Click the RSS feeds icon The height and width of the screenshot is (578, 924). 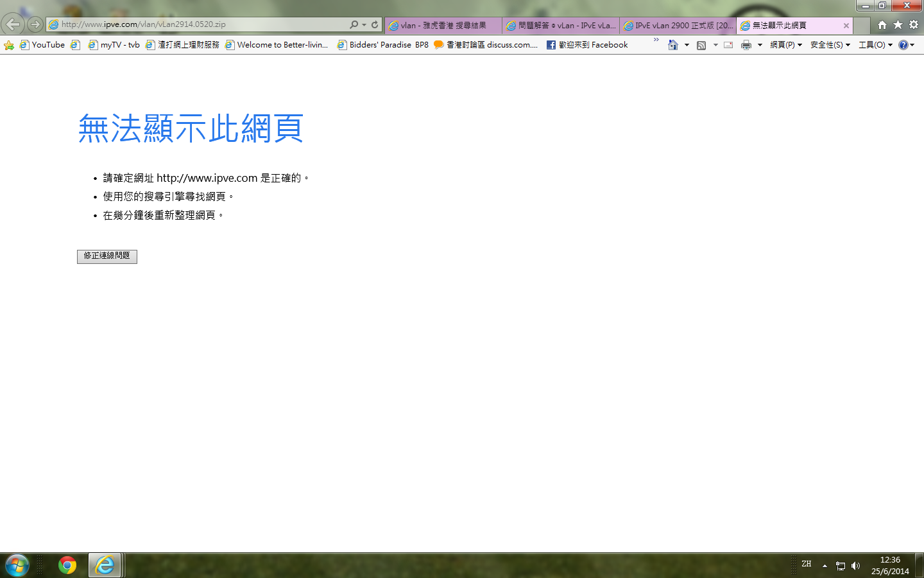701,45
